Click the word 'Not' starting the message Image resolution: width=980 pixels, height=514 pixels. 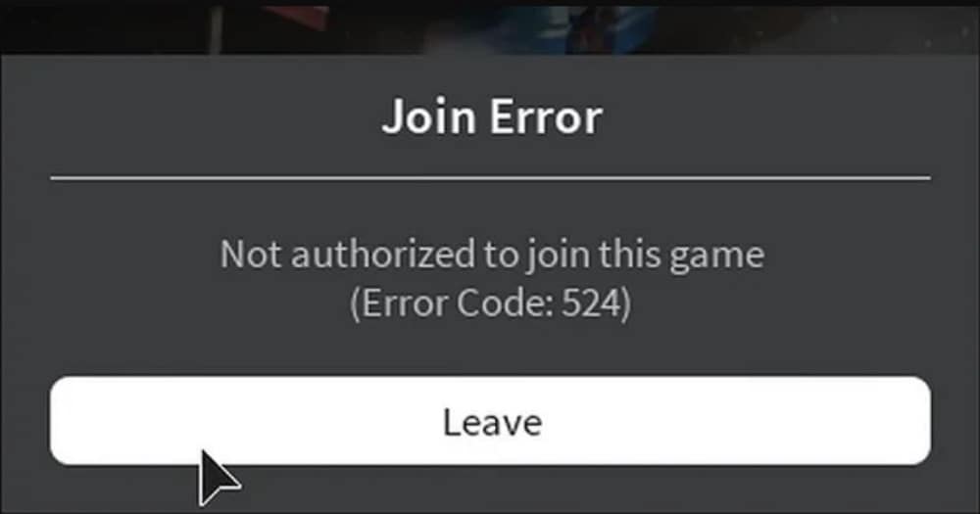(x=250, y=255)
